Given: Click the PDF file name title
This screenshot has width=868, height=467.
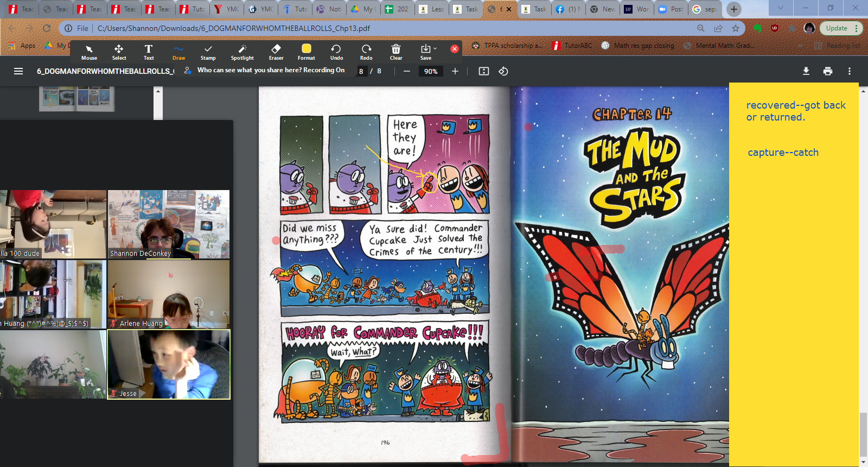Looking at the screenshot, I should [x=105, y=71].
